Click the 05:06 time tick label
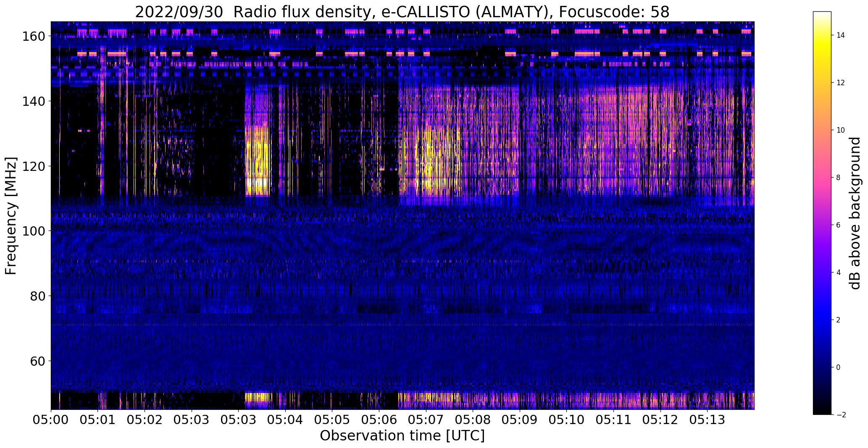 click(x=379, y=419)
